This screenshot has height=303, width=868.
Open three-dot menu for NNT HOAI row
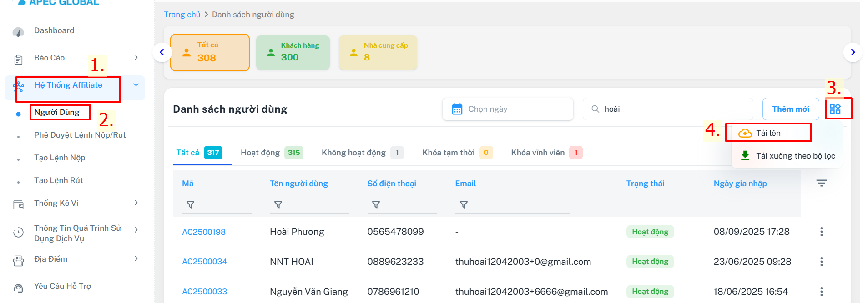pyautogui.click(x=821, y=262)
